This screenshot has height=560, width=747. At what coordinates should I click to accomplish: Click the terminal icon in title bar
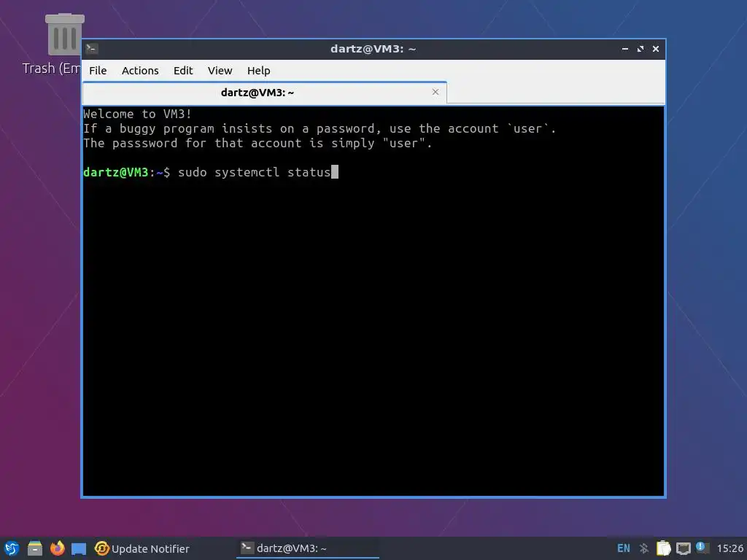pyautogui.click(x=92, y=49)
